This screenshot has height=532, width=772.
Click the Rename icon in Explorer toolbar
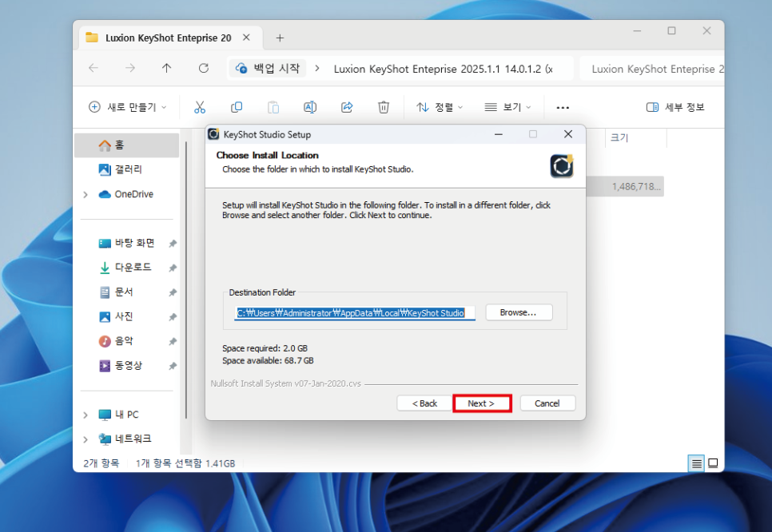310,107
